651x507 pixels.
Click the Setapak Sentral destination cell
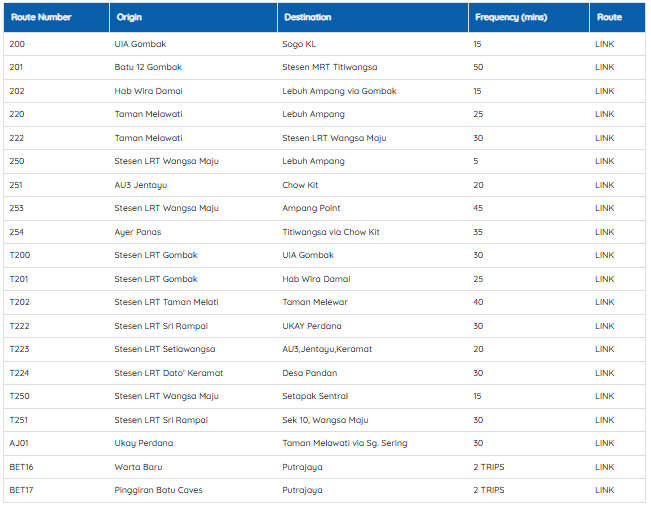tap(315, 396)
